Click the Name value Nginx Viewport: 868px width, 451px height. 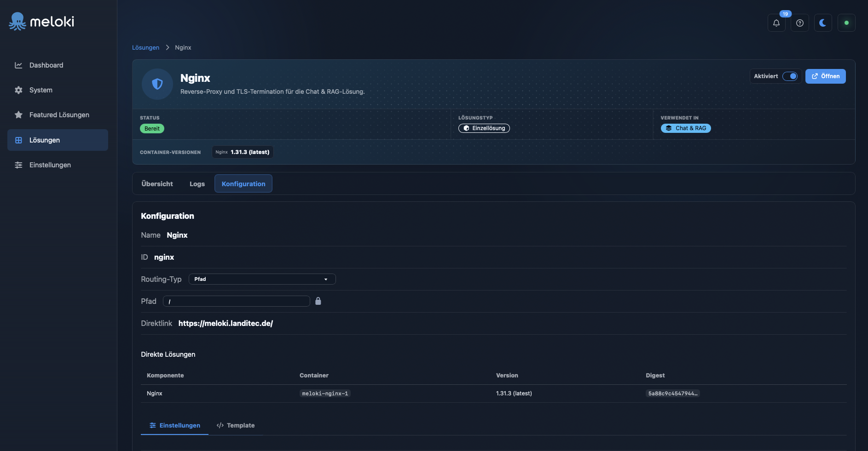pos(177,235)
